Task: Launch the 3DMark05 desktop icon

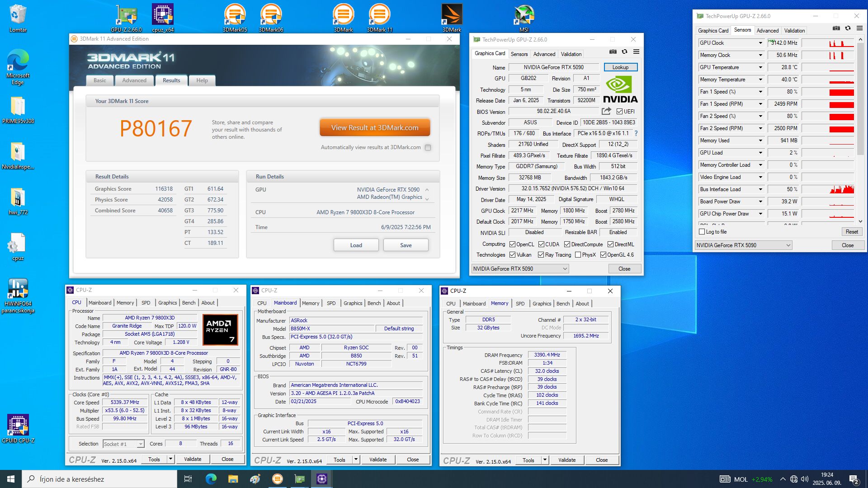Action: pyautogui.click(x=235, y=18)
